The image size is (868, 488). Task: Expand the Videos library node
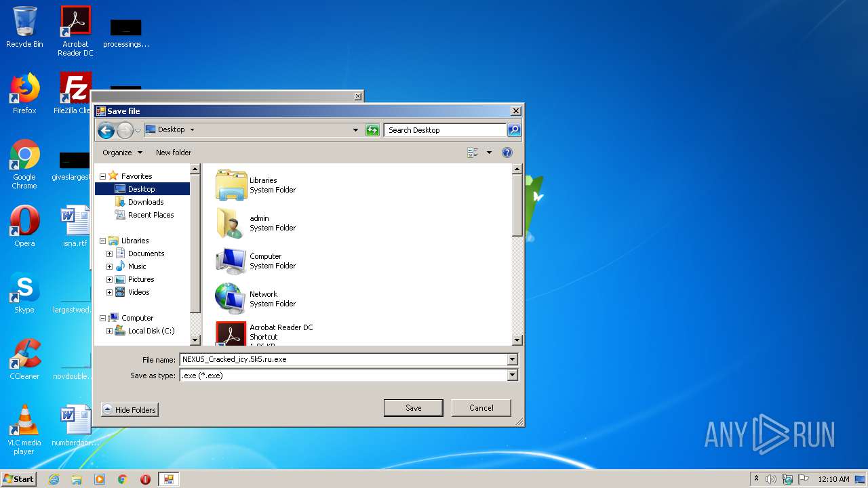[x=109, y=292]
